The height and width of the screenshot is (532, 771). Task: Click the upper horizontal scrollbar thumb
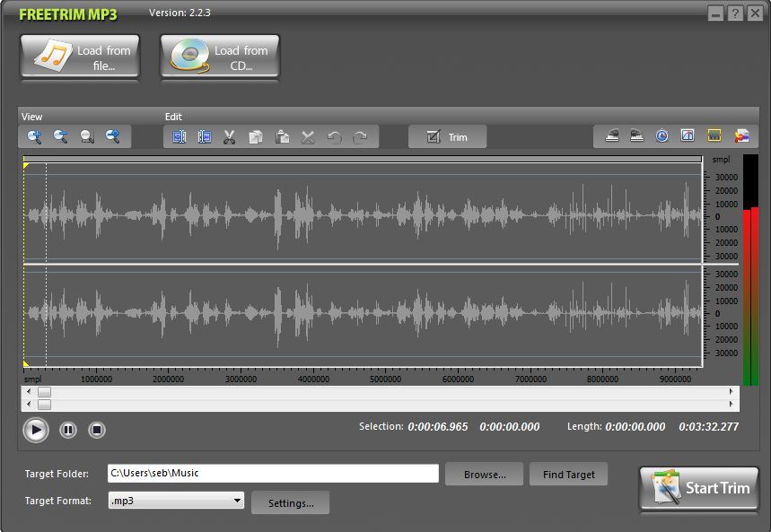pyautogui.click(x=44, y=392)
